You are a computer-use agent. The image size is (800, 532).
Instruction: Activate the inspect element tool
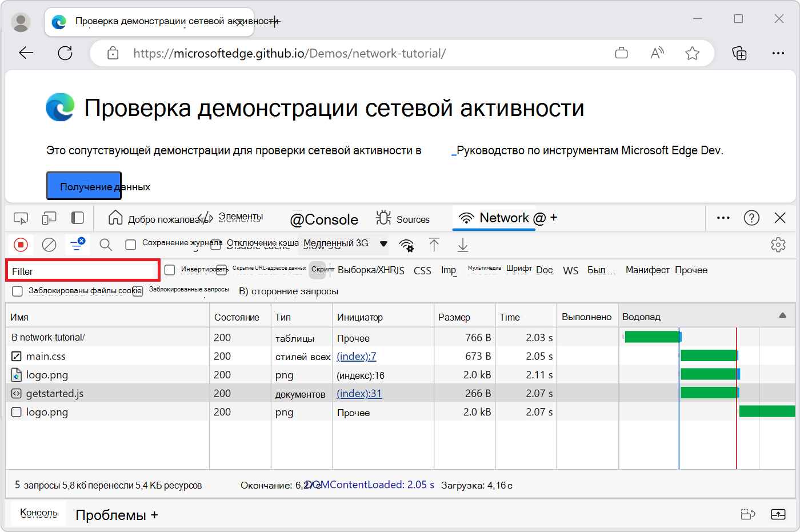[21, 218]
